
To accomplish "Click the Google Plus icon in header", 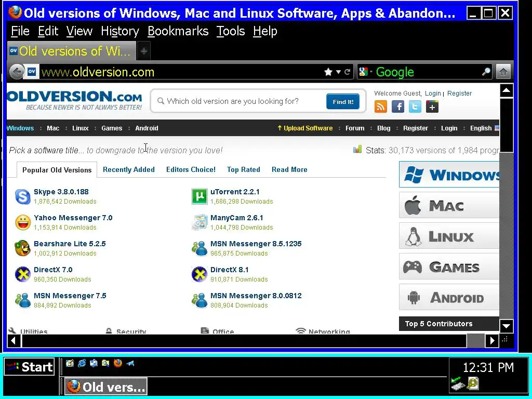I will click(432, 107).
